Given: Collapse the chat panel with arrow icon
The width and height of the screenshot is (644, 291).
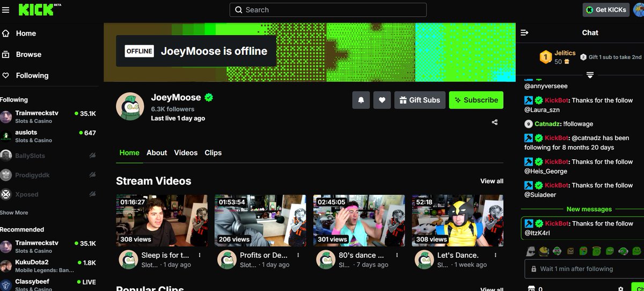Looking at the screenshot, I should (524, 33).
